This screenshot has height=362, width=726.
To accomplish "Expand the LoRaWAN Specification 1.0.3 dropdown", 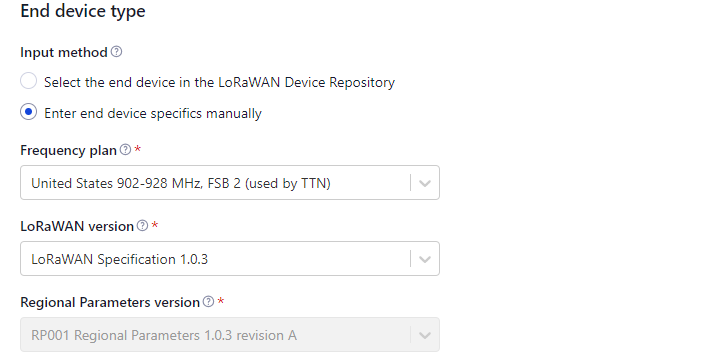I will click(x=230, y=259).
